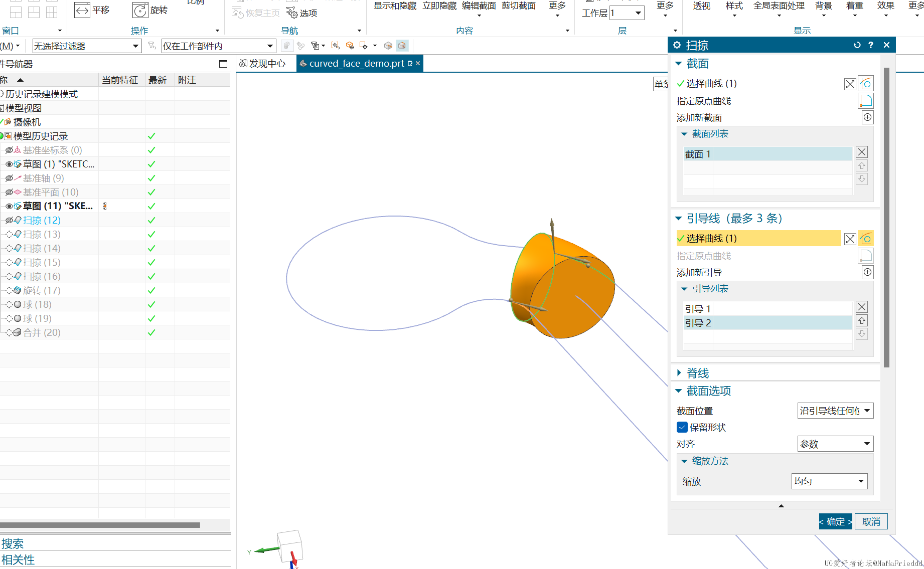The image size is (924, 569).
Task: Move 引导 2 up with arrow icon
Action: tap(862, 321)
